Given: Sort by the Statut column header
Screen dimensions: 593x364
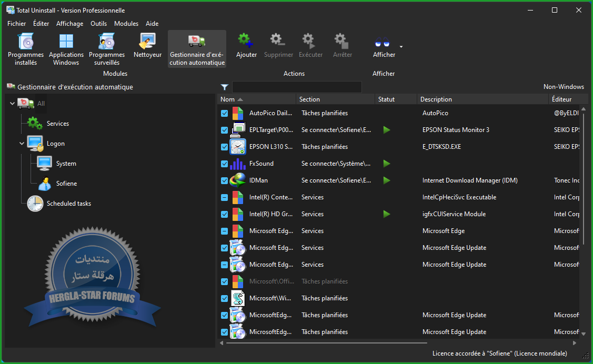Looking at the screenshot, I should pyautogui.click(x=396, y=99).
